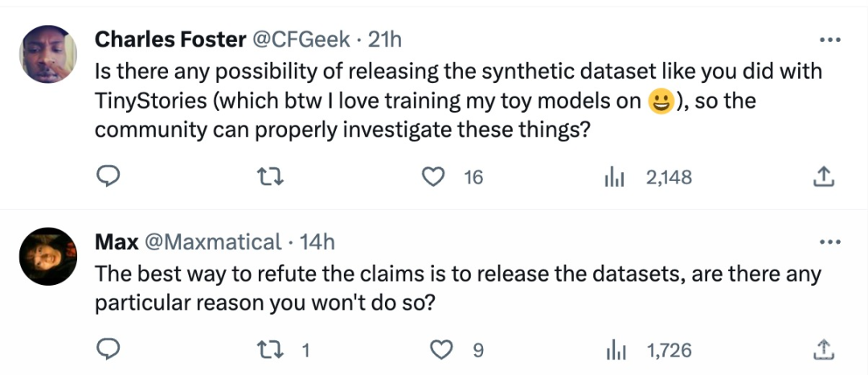The image size is (868, 375).
Task: Like Charles Foster's tweet with 16 likes
Action: (435, 177)
